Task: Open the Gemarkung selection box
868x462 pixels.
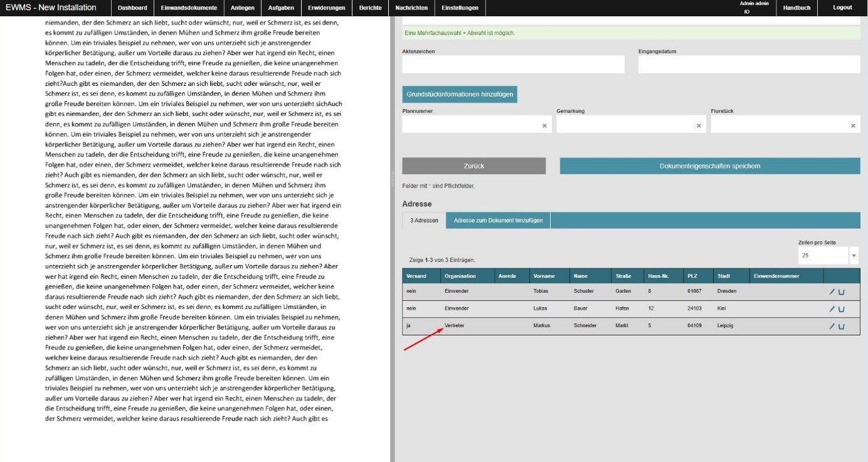Action: (625, 125)
